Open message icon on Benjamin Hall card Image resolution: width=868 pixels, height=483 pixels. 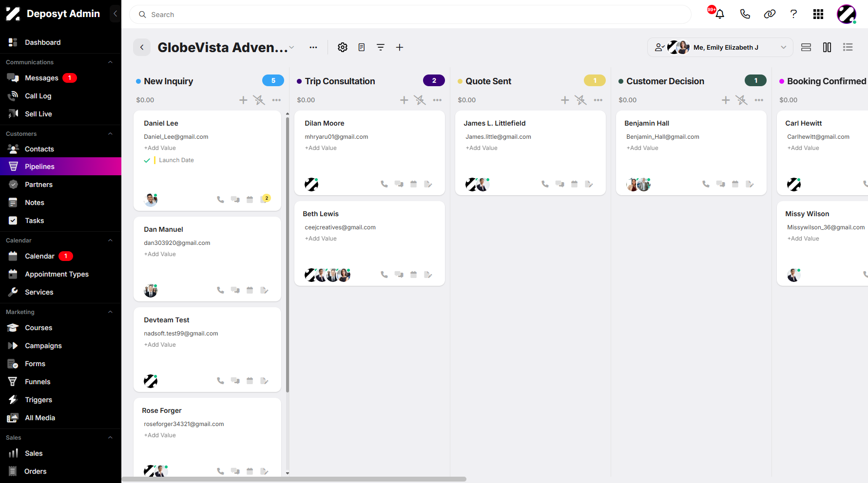720,184
